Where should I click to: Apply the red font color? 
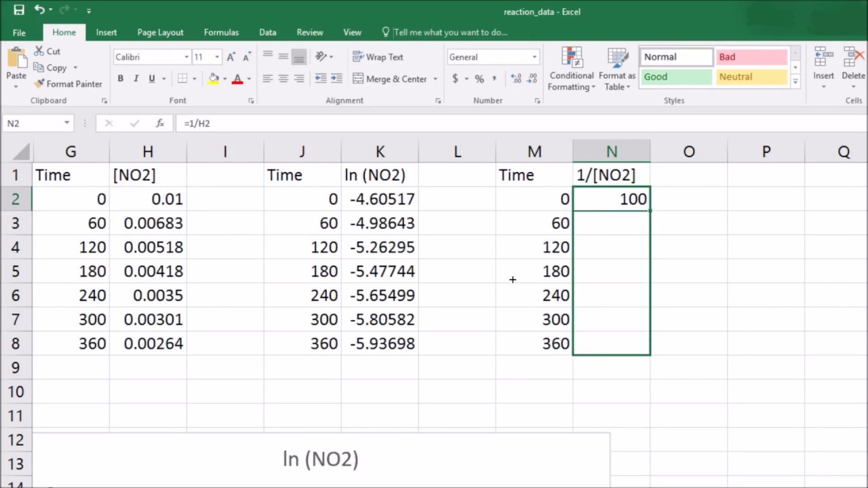237,79
